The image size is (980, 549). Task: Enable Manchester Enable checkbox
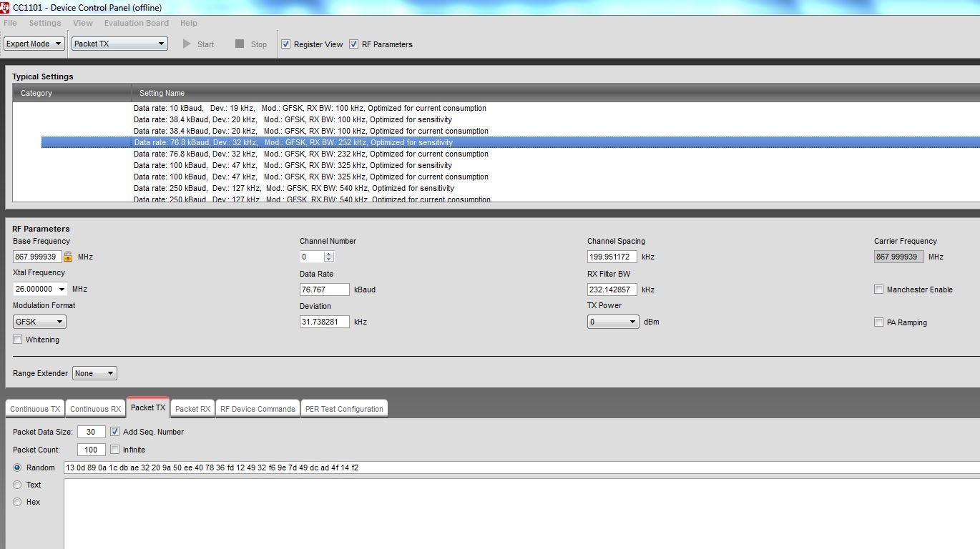(878, 290)
